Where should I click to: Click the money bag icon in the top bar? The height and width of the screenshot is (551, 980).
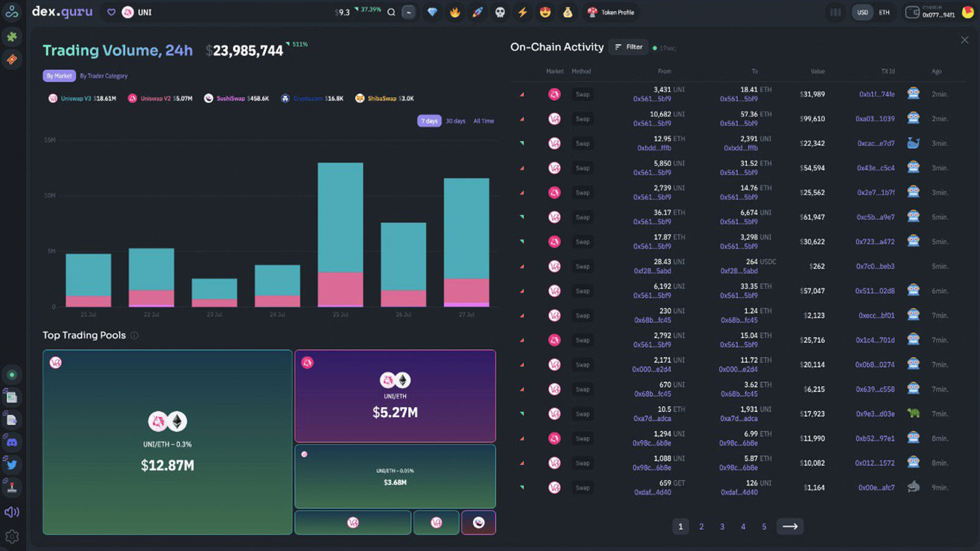click(568, 12)
